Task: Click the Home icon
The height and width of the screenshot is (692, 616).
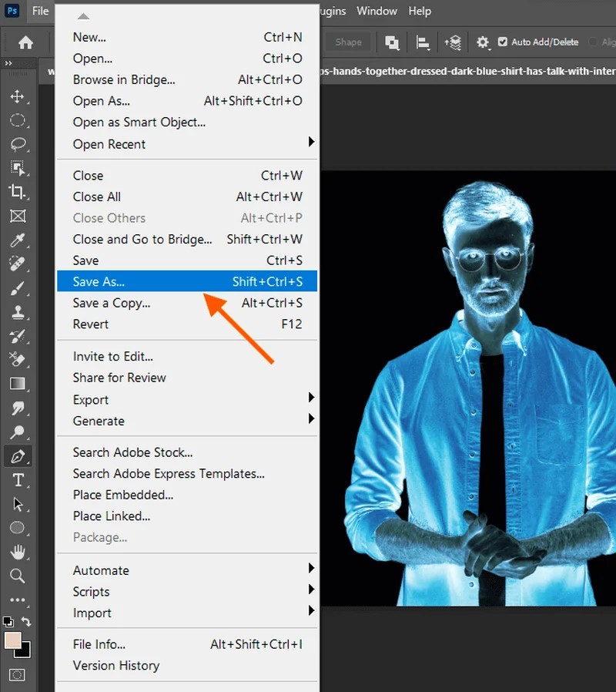Action: pos(25,42)
